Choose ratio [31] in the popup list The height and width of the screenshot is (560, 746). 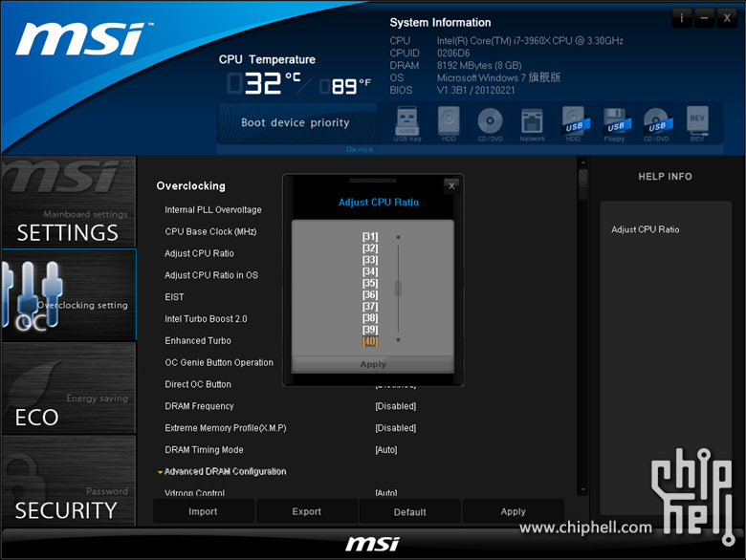pyautogui.click(x=370, y=236)
